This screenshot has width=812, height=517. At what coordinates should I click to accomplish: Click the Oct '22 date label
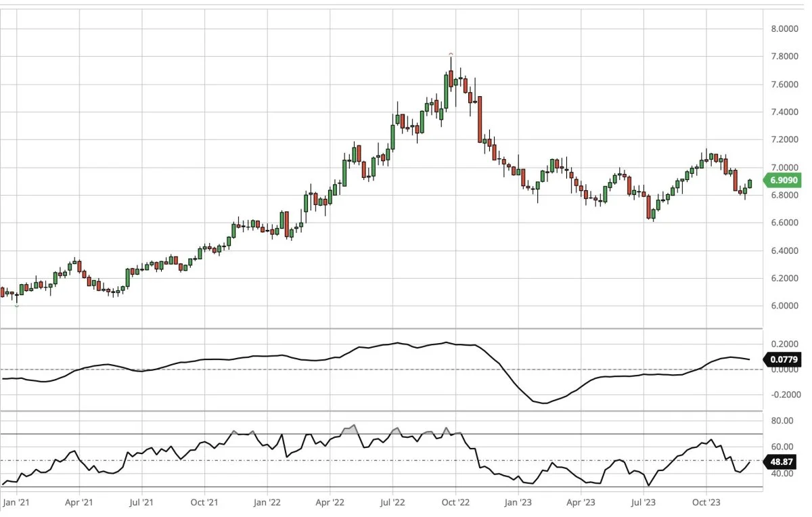click(x=455, y=503)
